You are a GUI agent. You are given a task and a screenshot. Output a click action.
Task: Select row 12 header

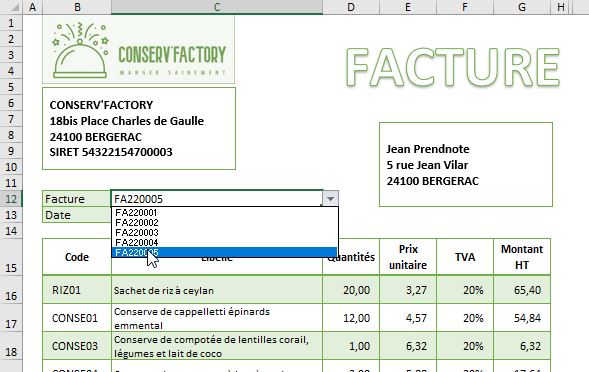click(11, 199)
